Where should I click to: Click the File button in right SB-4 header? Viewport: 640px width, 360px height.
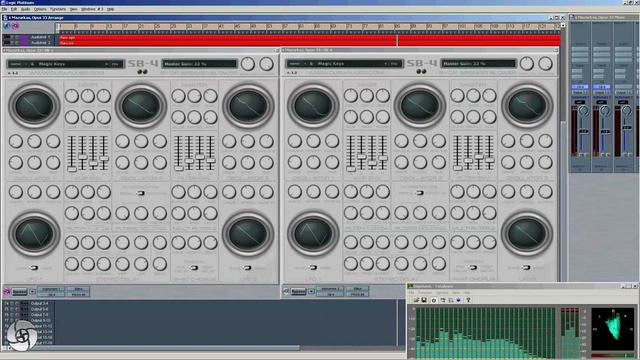394,64
